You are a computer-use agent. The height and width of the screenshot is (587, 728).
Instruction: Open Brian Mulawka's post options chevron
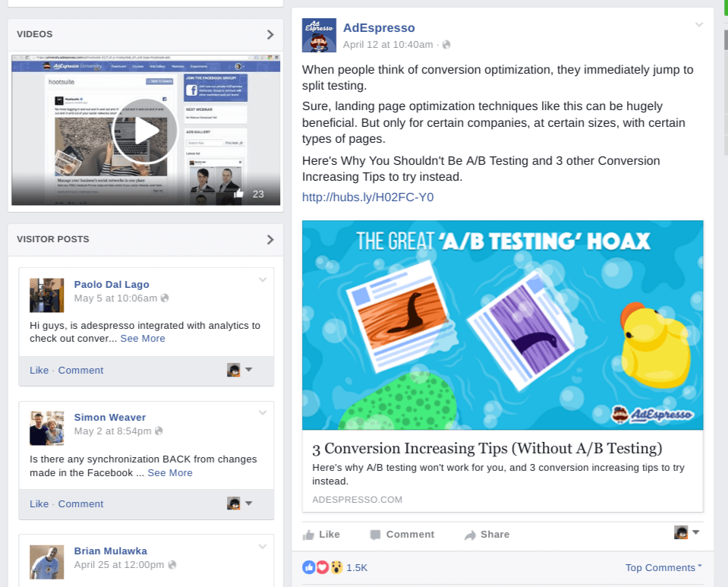click(x=263, y=547)
